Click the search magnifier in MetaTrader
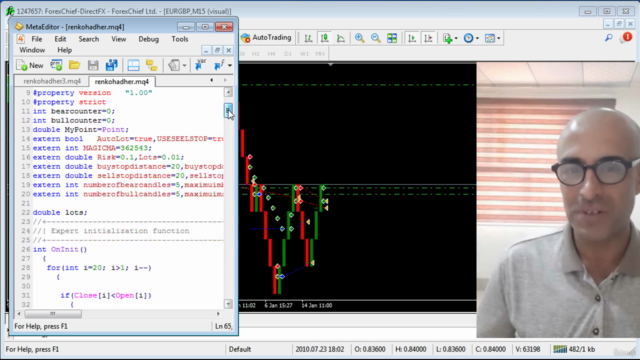640x360 pixels. pos(609,38)
